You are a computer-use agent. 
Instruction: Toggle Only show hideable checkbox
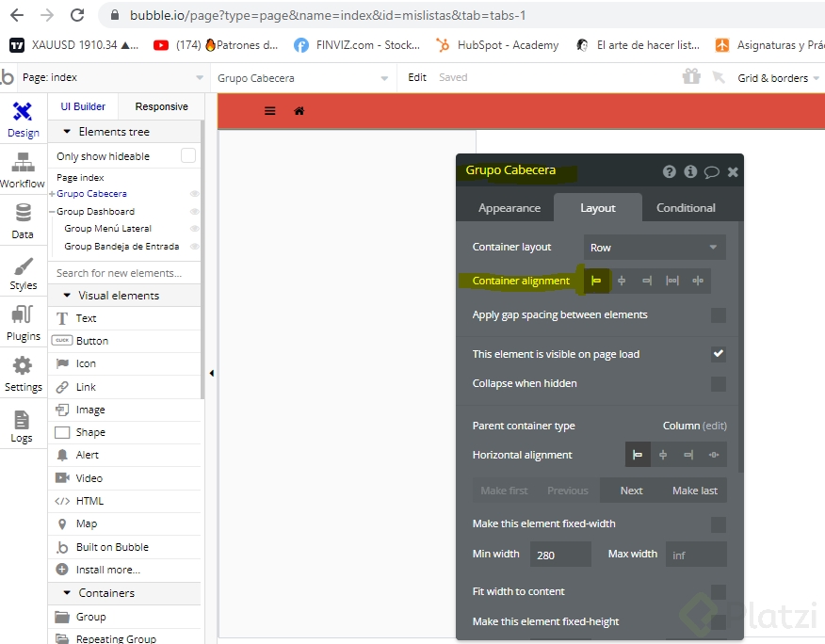[x=187, y=155]
